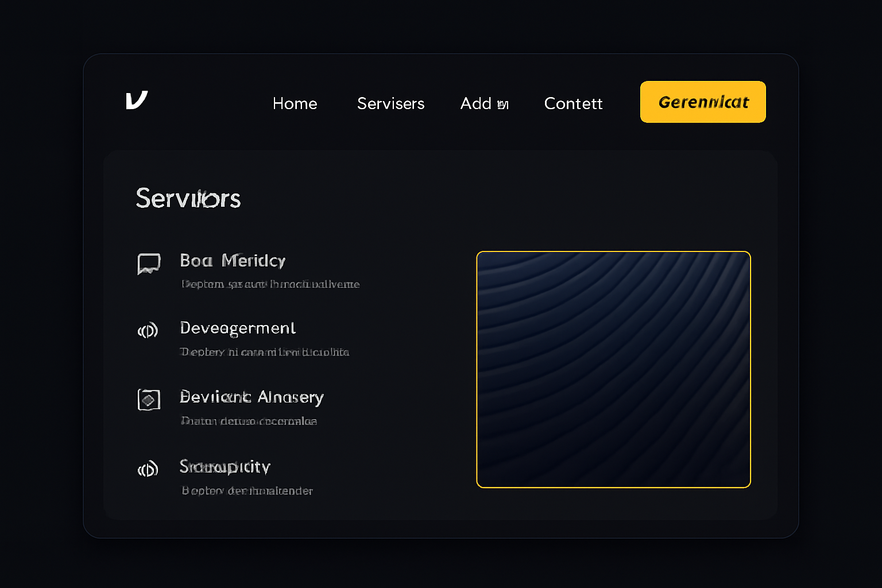The width and height of the screenshot is (882, 588).
Task: Click the signal icon beside Deveagerment
Action: click(148, 330)
